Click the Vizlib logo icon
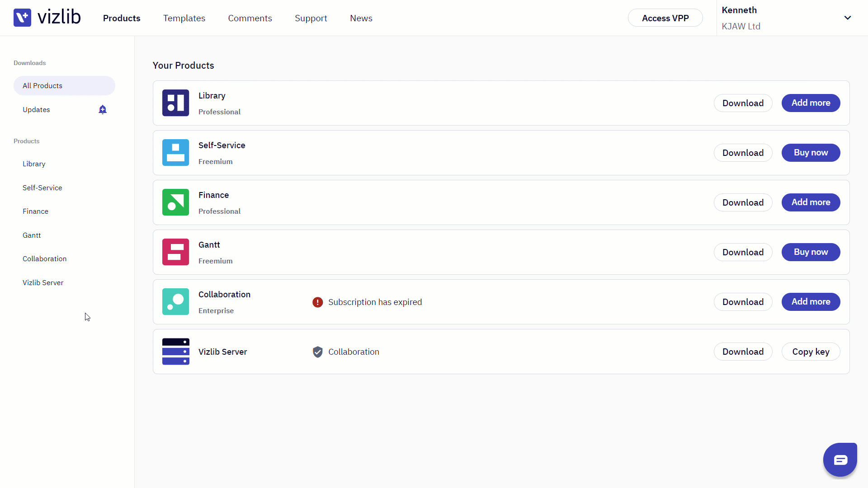868x488 pixels. (x=22, y=18)
